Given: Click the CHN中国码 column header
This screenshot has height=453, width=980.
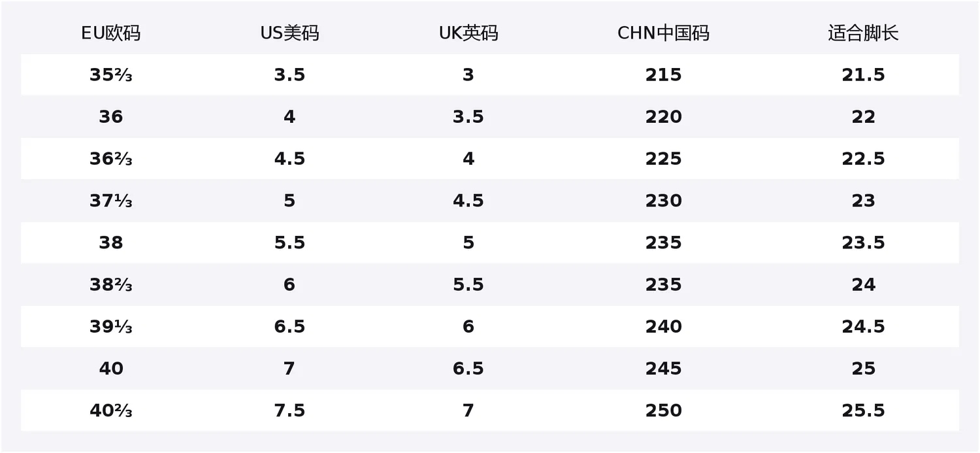Looking at the screenshot, I should pos(663,33).
